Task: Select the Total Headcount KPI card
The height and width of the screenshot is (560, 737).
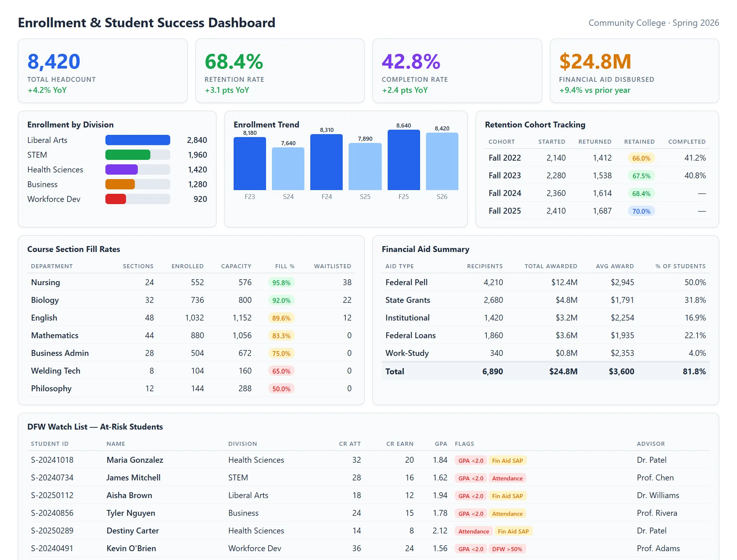Action: pyautogui.click(x=103, y=71)
